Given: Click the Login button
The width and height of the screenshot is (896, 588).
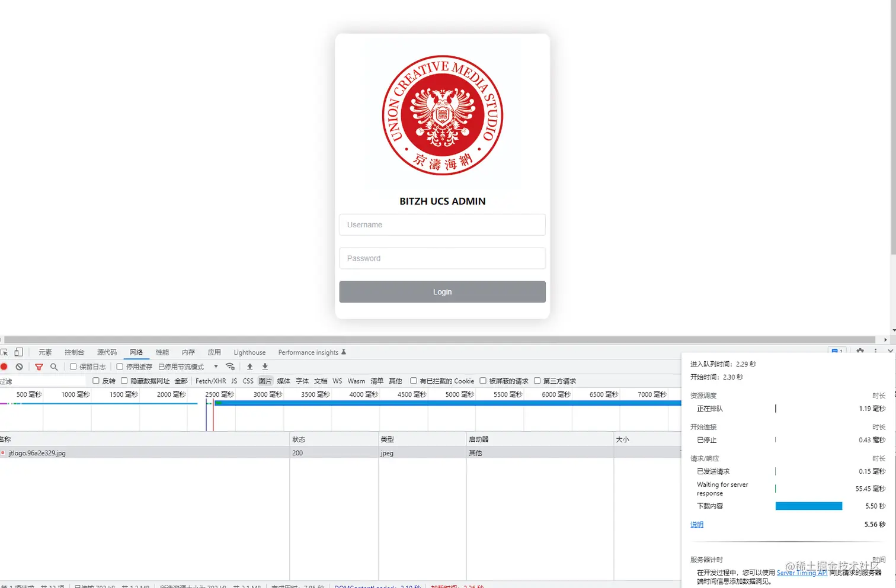Looking at the screenshot, I should 442,292.
